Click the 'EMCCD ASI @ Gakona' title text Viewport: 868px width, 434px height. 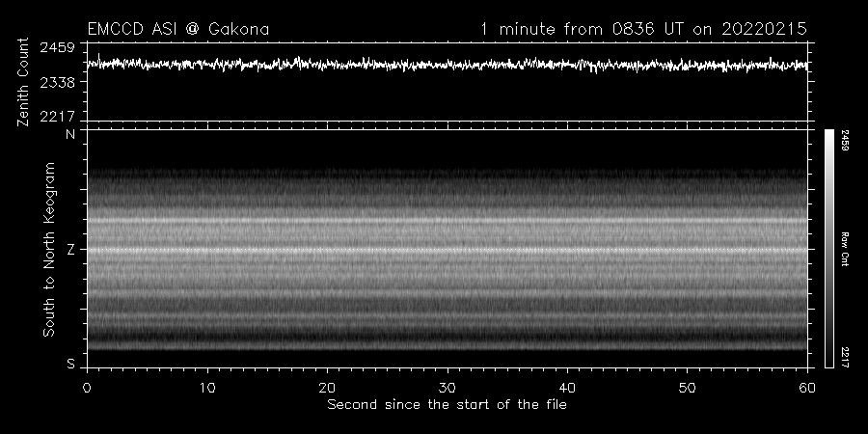[178, 29]
